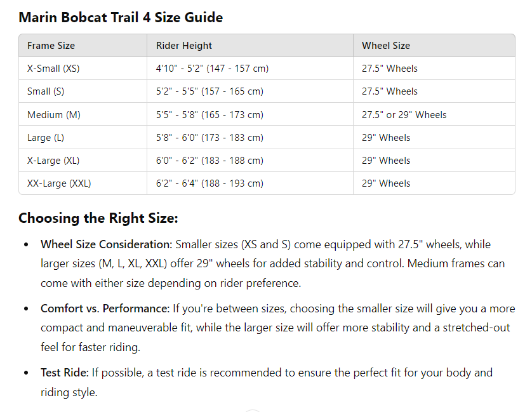
Task: Select the Large (L) frame size cell
Action: click(x=46, y=138)
